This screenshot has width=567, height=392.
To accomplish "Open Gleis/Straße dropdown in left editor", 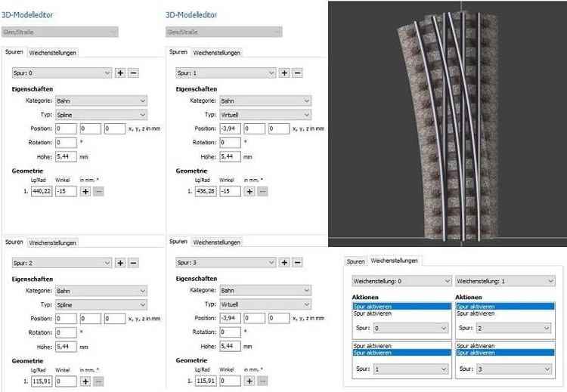I will click(60, 32).
